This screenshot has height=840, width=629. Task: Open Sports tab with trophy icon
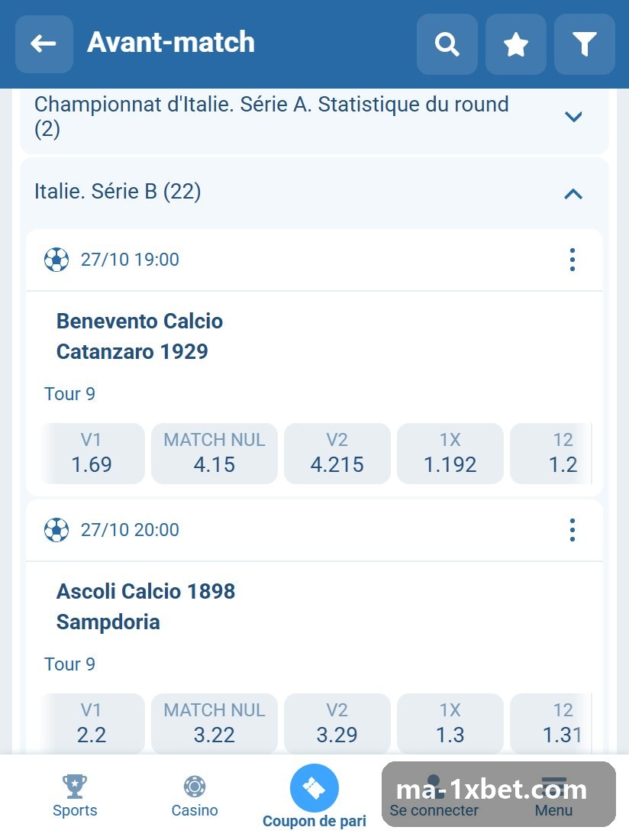75,796
